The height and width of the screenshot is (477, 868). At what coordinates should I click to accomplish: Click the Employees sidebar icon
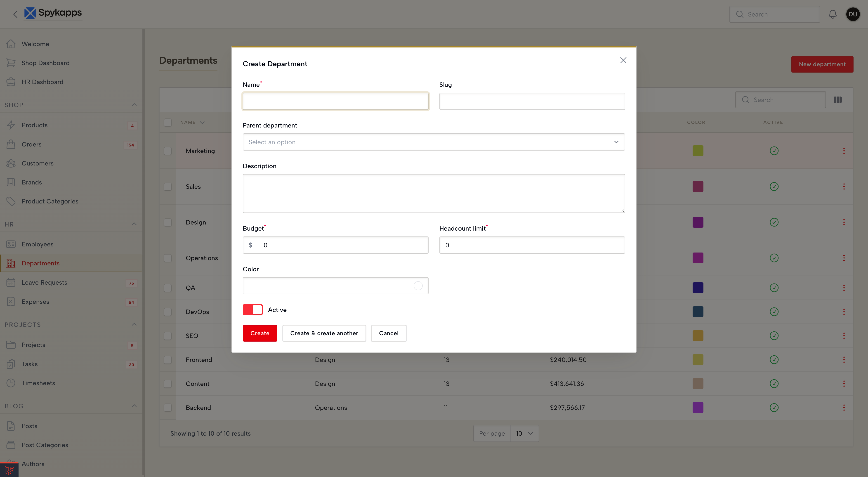point(11,244)
